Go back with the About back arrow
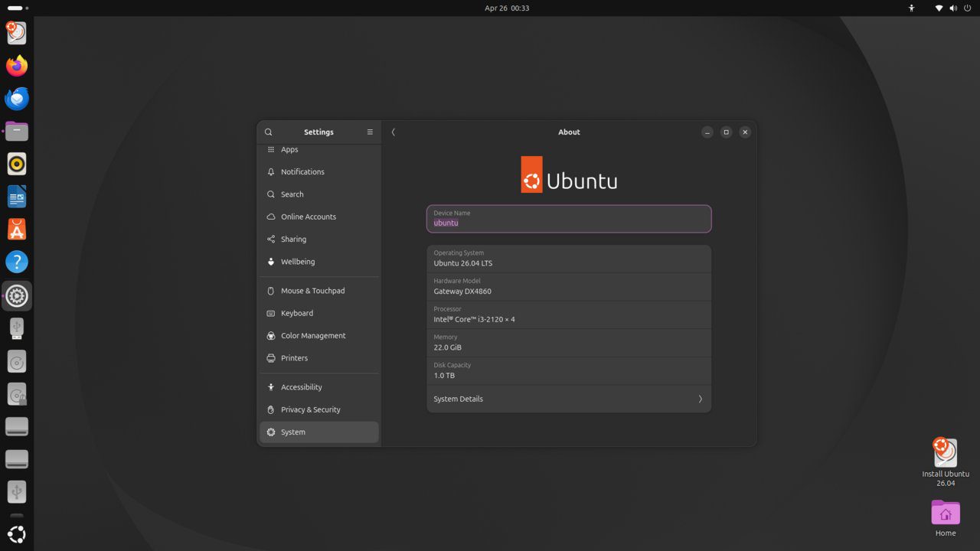The image size is (980, 551). (394, 132)
